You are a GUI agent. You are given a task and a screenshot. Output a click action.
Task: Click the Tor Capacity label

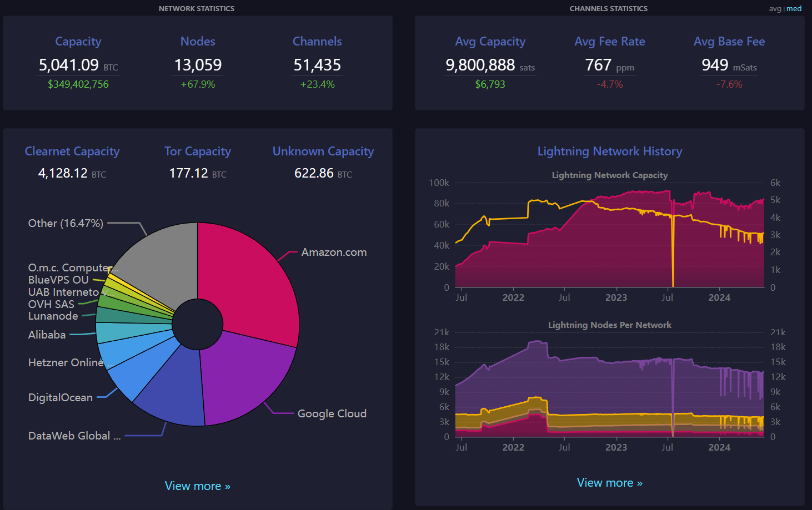[x=198, y=152]
